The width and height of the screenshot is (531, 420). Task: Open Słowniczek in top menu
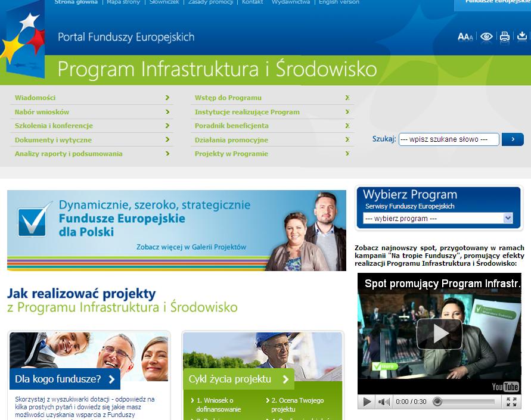pyautogui.click(x=164, y=2)
